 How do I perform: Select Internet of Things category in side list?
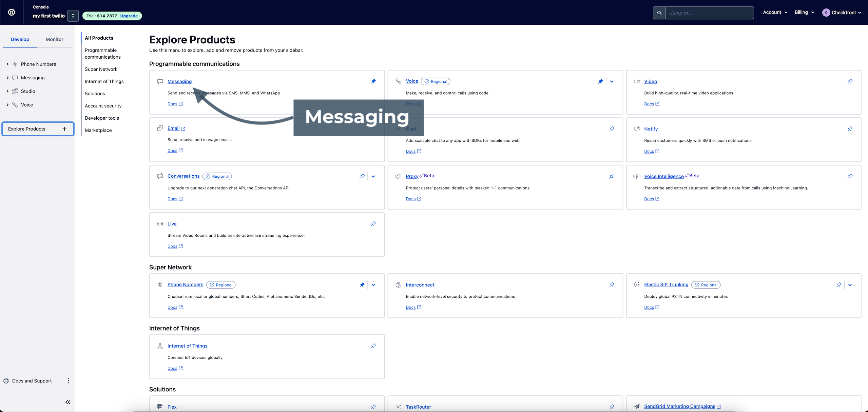tap(104, 81)
